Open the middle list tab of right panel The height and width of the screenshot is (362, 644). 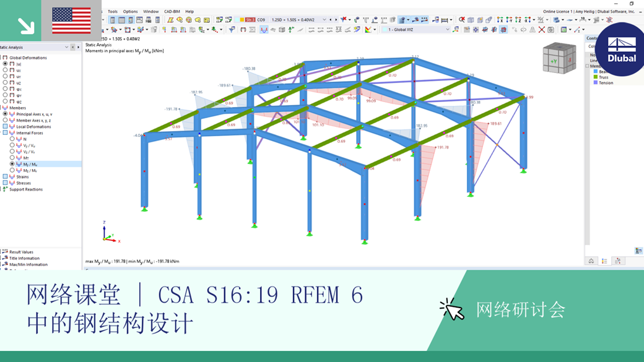[604, 261]
